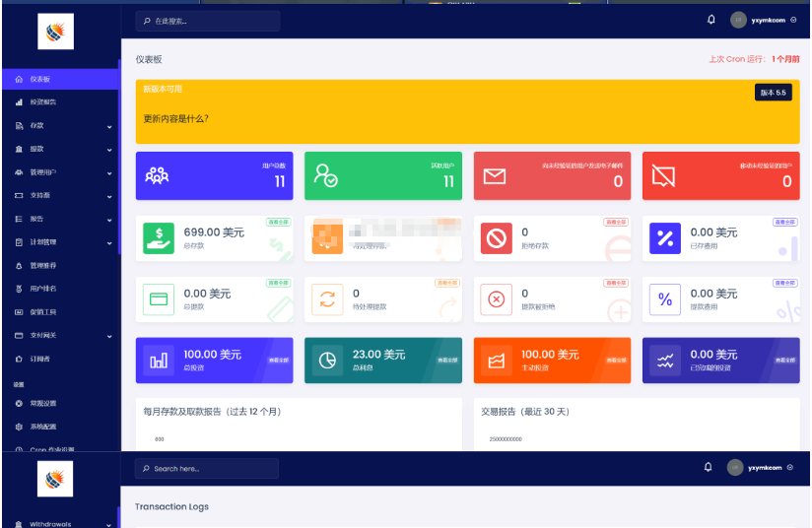Click the 版本 5.5 button on yellow banner

pos(774,93)
